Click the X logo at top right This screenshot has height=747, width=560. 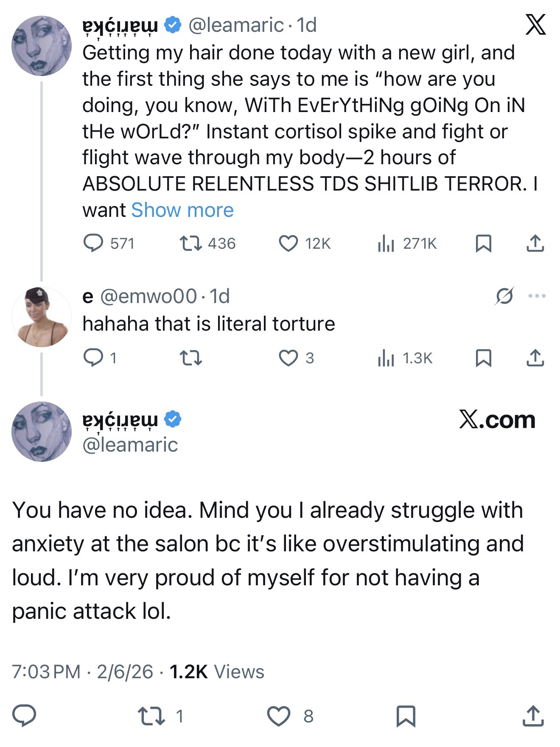(535, 25)
